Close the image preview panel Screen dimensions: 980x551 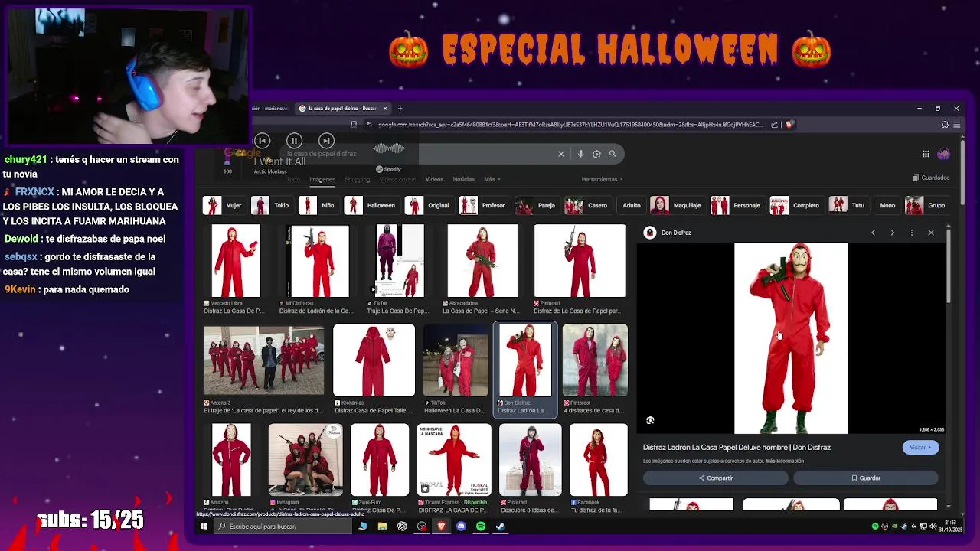click(x=931, y=233)
